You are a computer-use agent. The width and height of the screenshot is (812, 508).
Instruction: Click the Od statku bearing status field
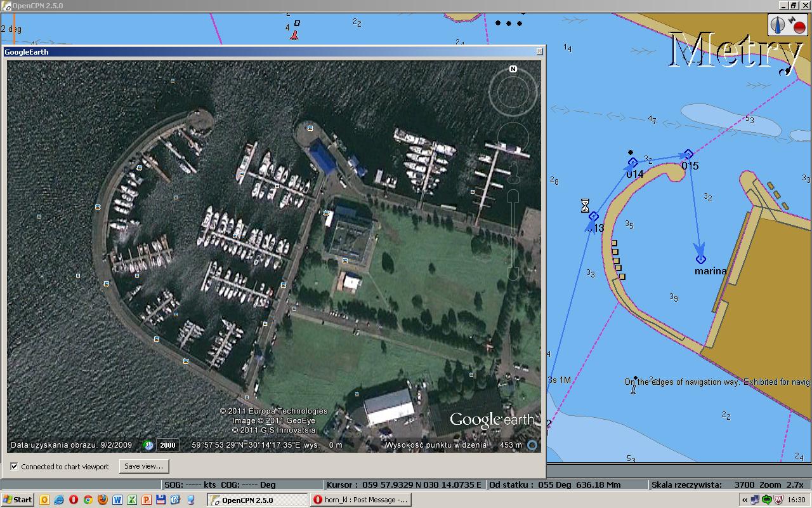(568, 485)
